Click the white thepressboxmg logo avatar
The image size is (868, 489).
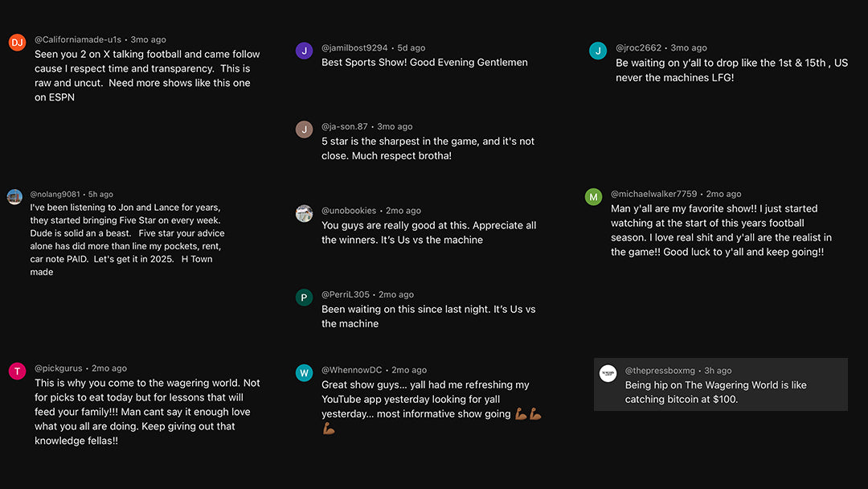point(608,373)
